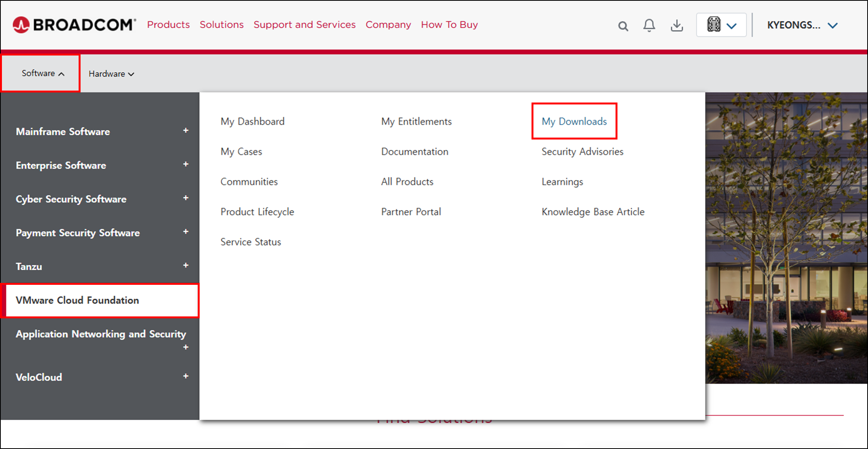The width and height of the screenshot is (868, 449).
Task: Click the download tray icon
Action: tap(676, 25)
